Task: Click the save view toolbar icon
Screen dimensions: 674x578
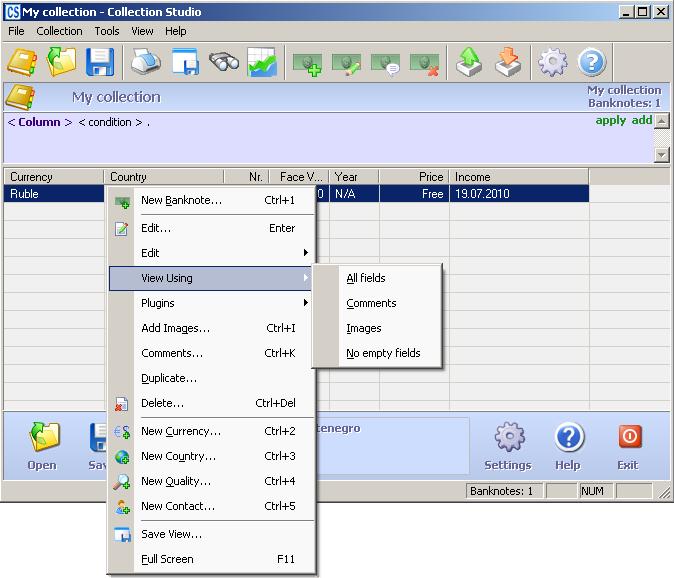Action: pos(185,62)
